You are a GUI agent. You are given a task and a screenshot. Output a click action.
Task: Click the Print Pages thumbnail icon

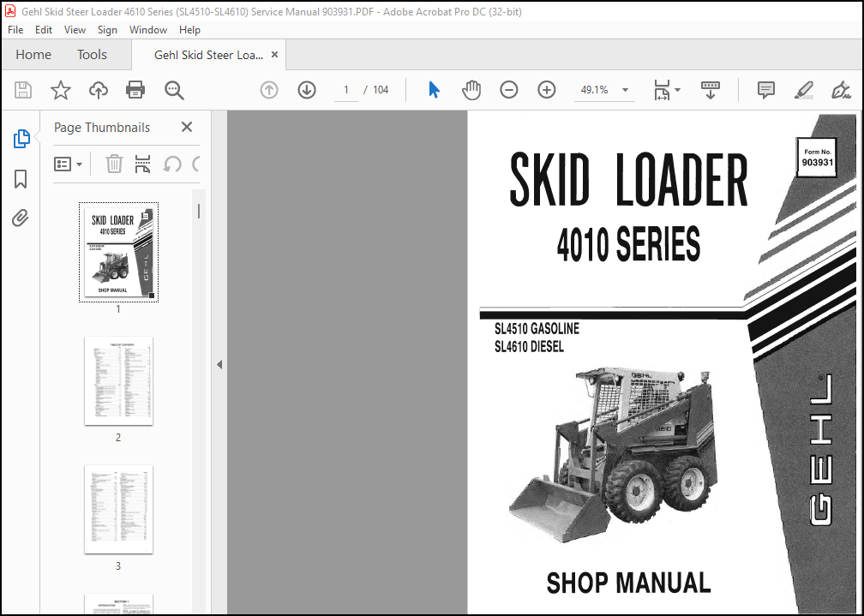click(x=142, y=164)
